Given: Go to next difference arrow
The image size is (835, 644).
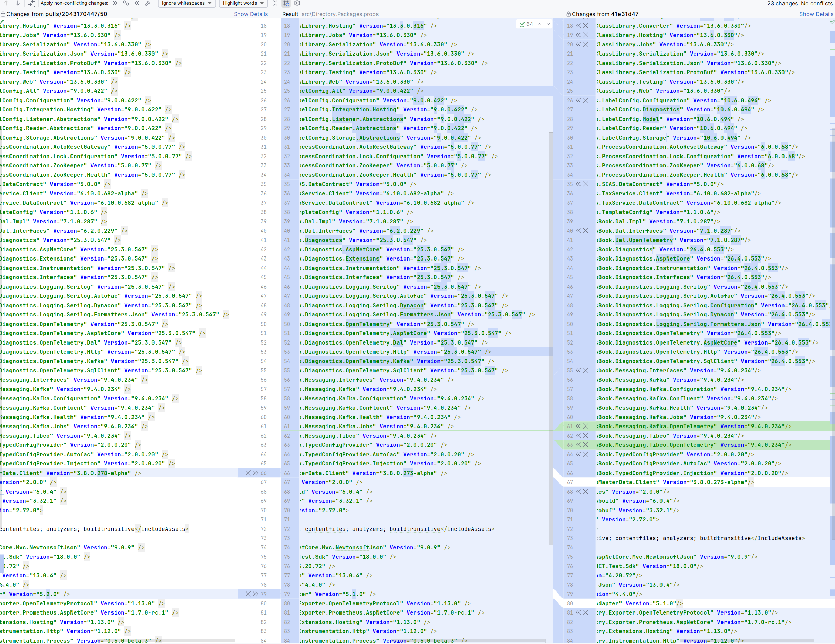Looking at the screenshot, I should click(x=18, y=3).
